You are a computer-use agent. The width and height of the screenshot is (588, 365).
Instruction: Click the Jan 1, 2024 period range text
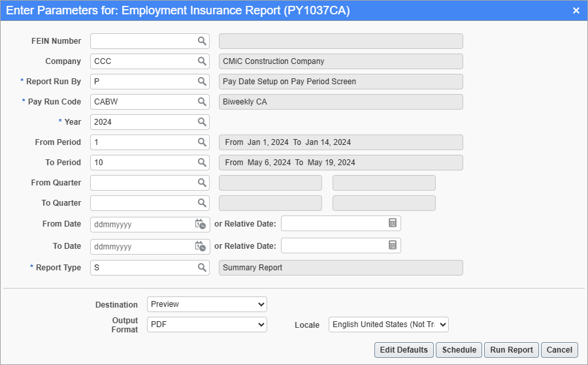(288, 142)
